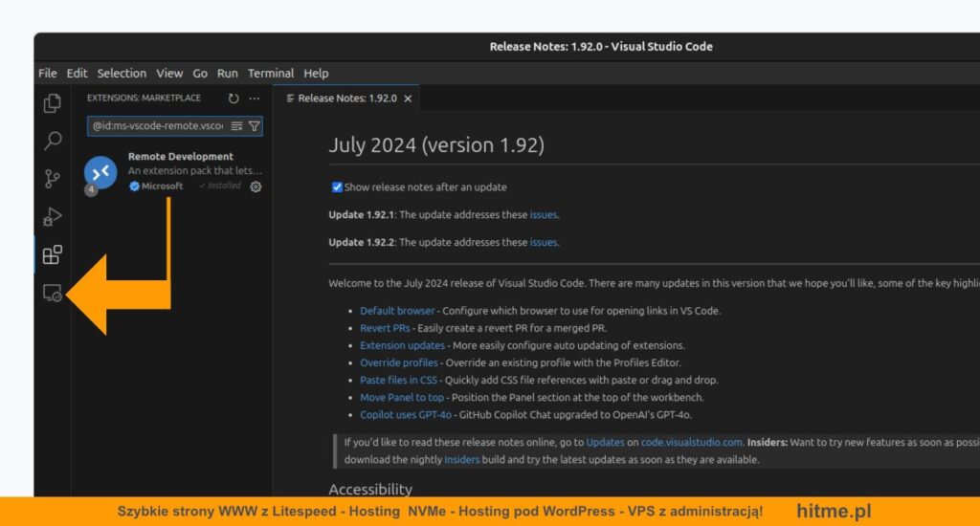Open the Extensions view icon
The width and height of the screenshot is (980, 526).
pyautogui.click(x=53, y=255)
